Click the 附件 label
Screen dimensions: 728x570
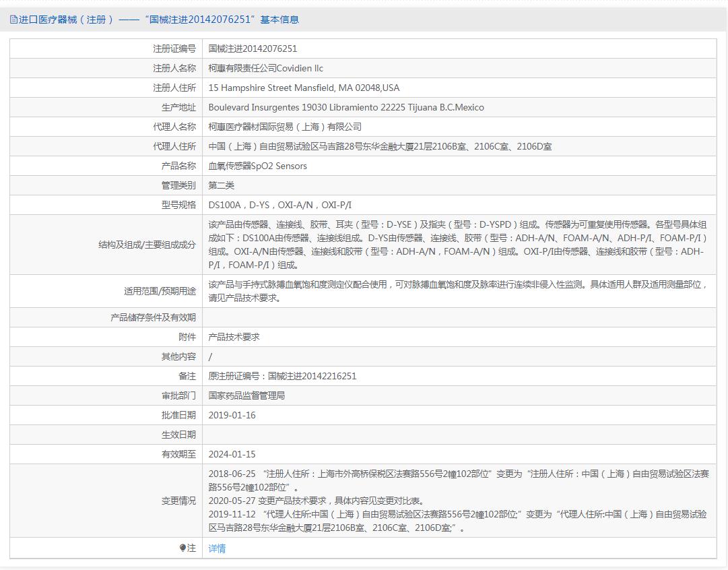(x=187, y=337)
